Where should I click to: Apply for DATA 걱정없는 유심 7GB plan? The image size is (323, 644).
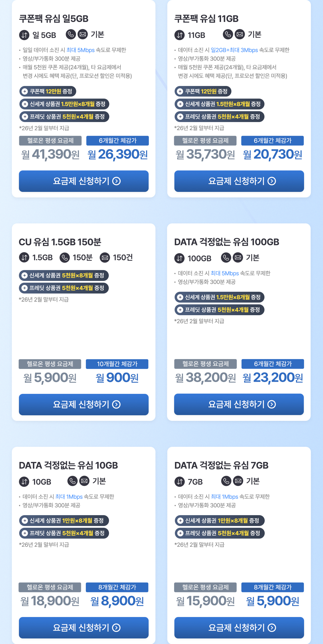click(x=239, y=628)
